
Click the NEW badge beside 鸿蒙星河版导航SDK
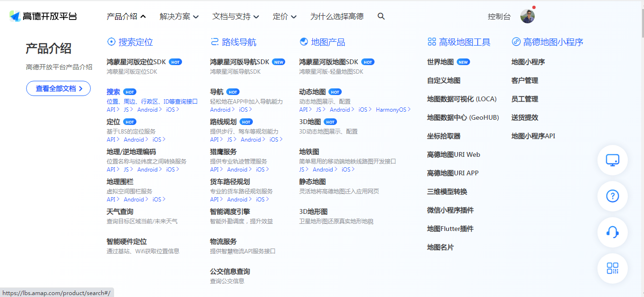[x=279, y=62]
